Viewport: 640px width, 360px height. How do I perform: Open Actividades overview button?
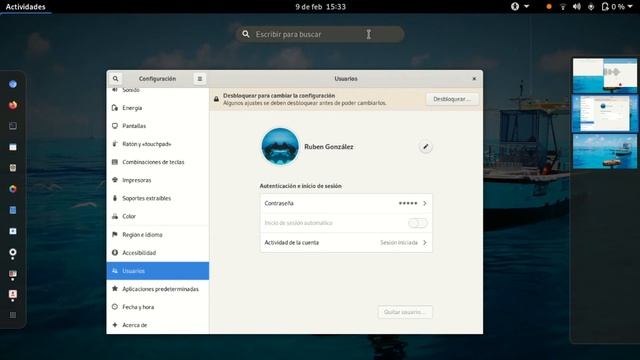click(25, 7)
